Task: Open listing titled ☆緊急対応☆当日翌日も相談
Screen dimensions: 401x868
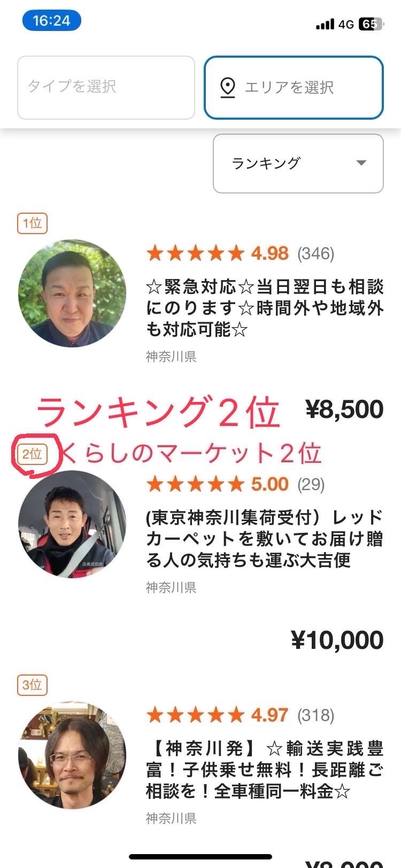Action: tap(265, 308)
